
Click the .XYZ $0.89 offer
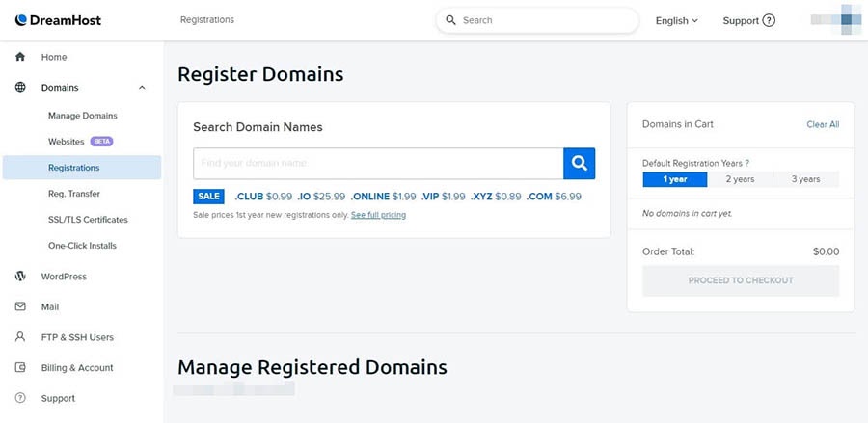(x=496, y=197)
